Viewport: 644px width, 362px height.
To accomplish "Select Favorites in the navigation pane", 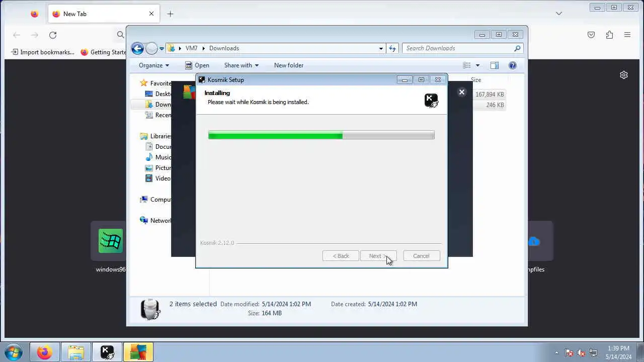I will (x=155, y=83).
